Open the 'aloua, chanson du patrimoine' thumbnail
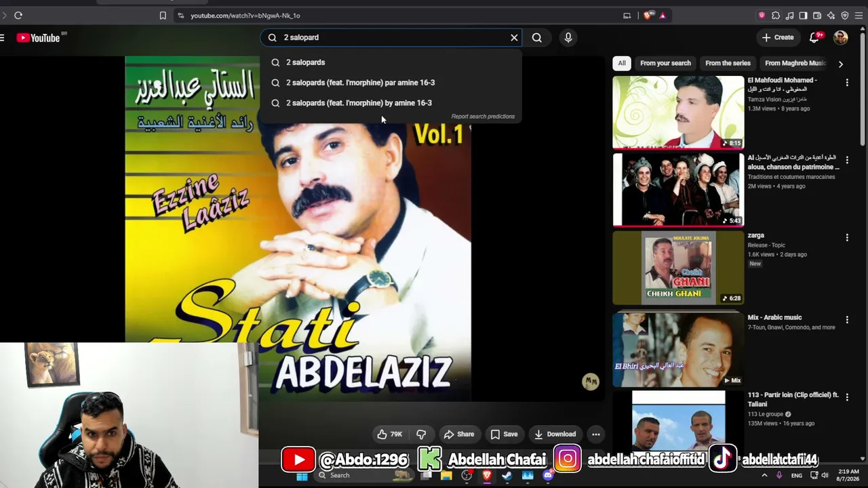 (x=678, y=190)
